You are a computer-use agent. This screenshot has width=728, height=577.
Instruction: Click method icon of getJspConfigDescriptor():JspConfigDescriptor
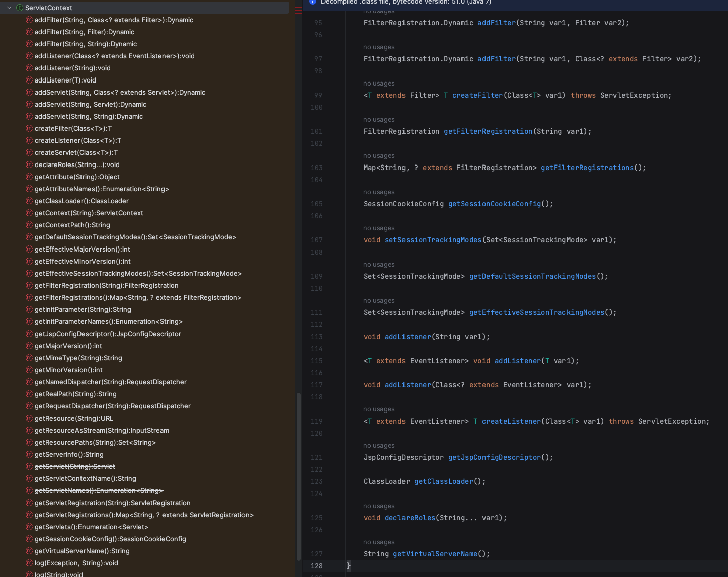(29, 334)
